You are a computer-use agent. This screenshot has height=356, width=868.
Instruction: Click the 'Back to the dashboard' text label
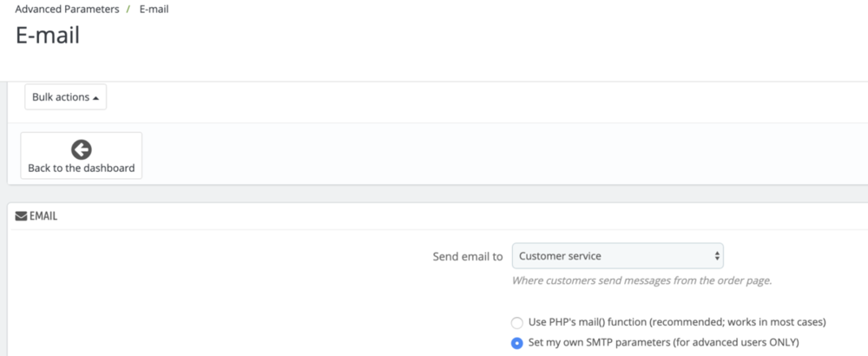[x=82, y=168]
